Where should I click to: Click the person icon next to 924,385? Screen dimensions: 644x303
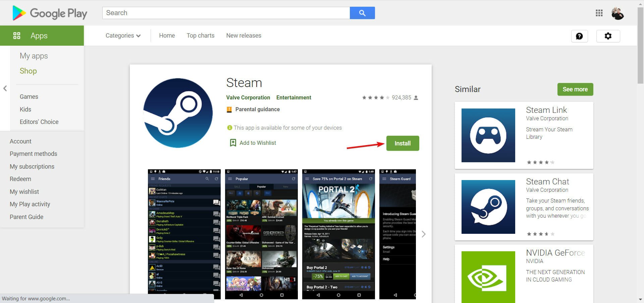[x=416, y=98]
